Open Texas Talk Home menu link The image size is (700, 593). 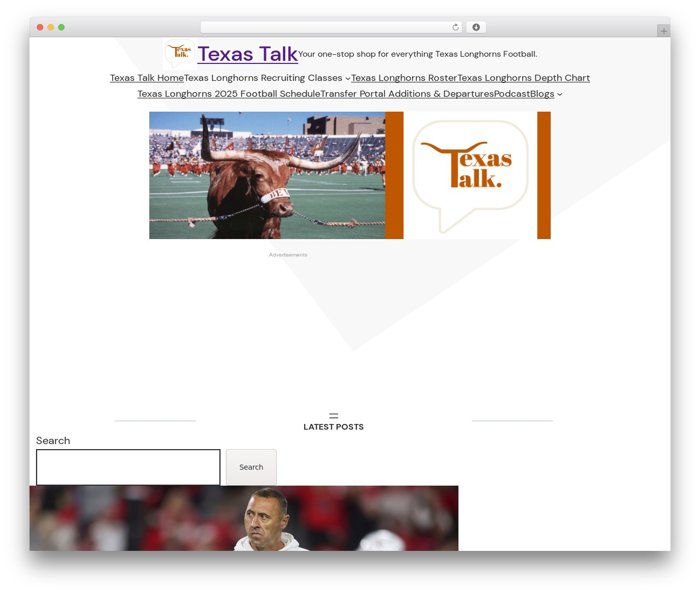tap(147, 78)
